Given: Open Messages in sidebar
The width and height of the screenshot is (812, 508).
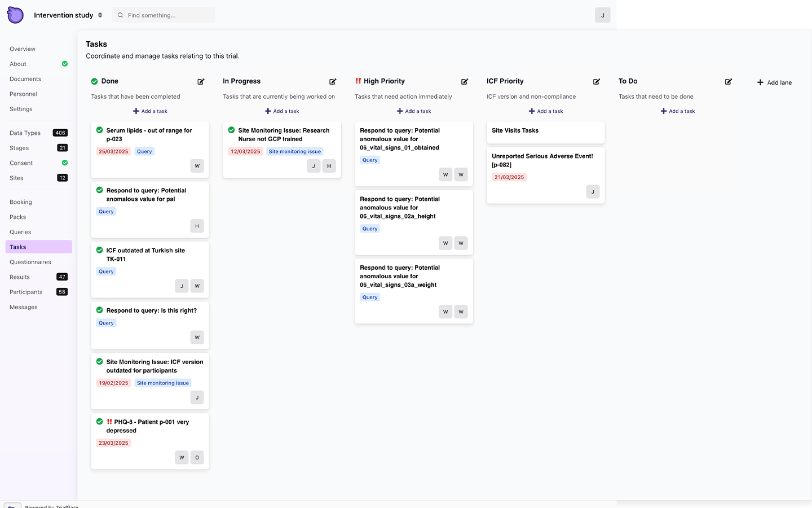Looking at the screenshot, I should pos(24,307).
